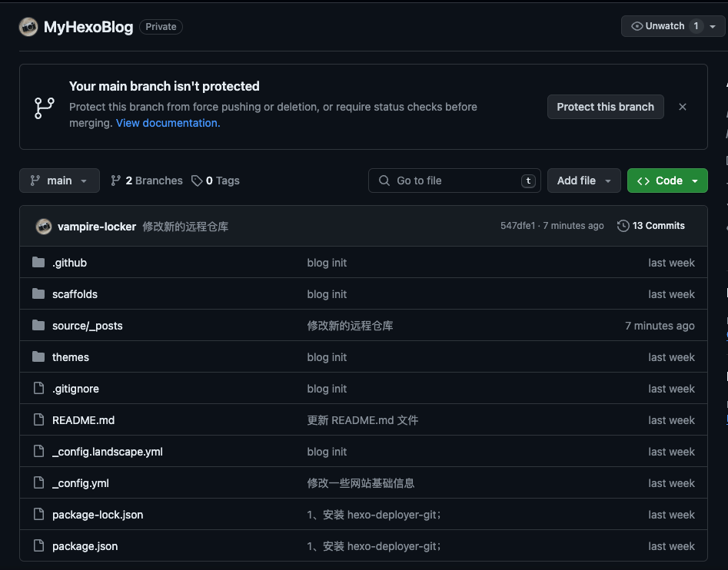
Task: View the 13 Commits history
Action: (x=651, y=225)
